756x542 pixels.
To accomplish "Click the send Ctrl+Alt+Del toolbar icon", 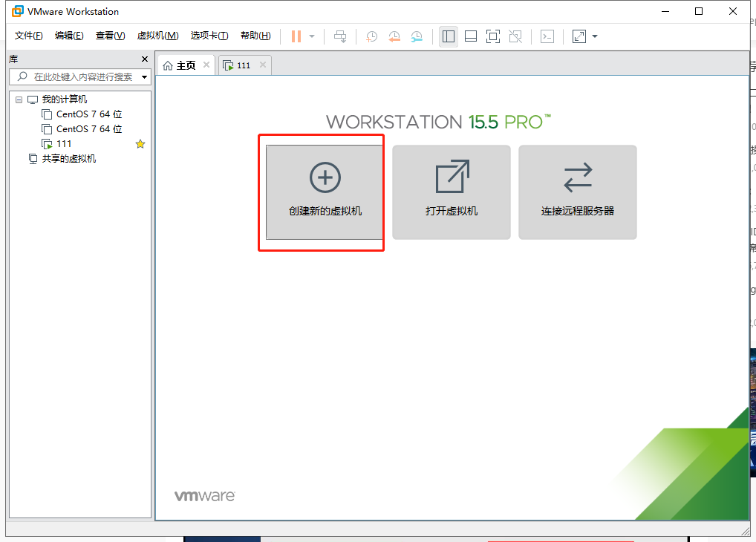I will click(340, 36).
